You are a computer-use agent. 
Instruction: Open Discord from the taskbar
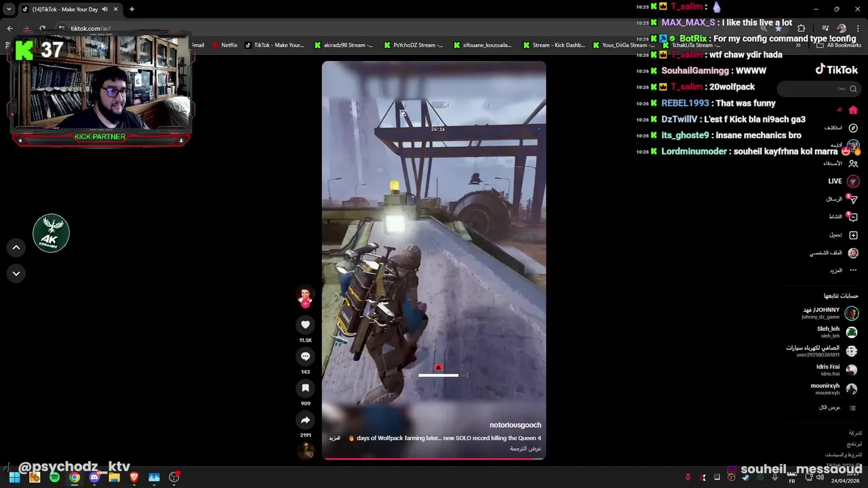pos(94,477)
